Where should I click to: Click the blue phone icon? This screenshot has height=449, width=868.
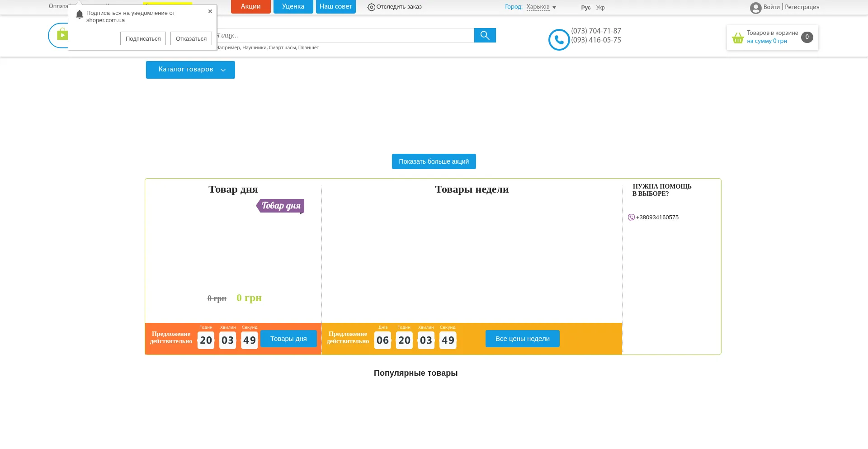pyautogui.click(x=559, y=40)
